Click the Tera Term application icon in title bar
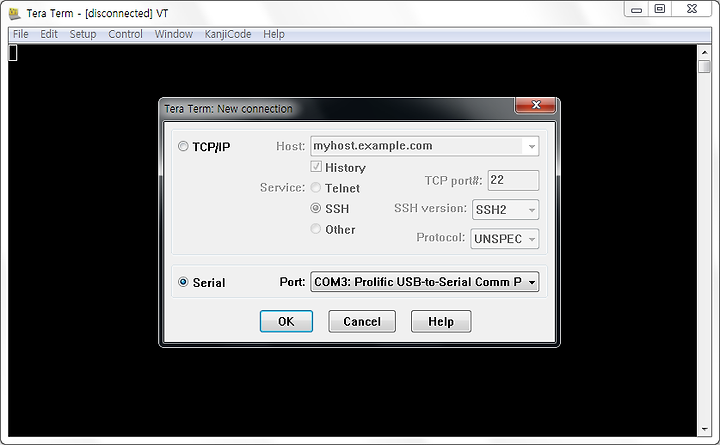This screenshot has height=445, width=720. pyautogui.click(x=15, y=13)
